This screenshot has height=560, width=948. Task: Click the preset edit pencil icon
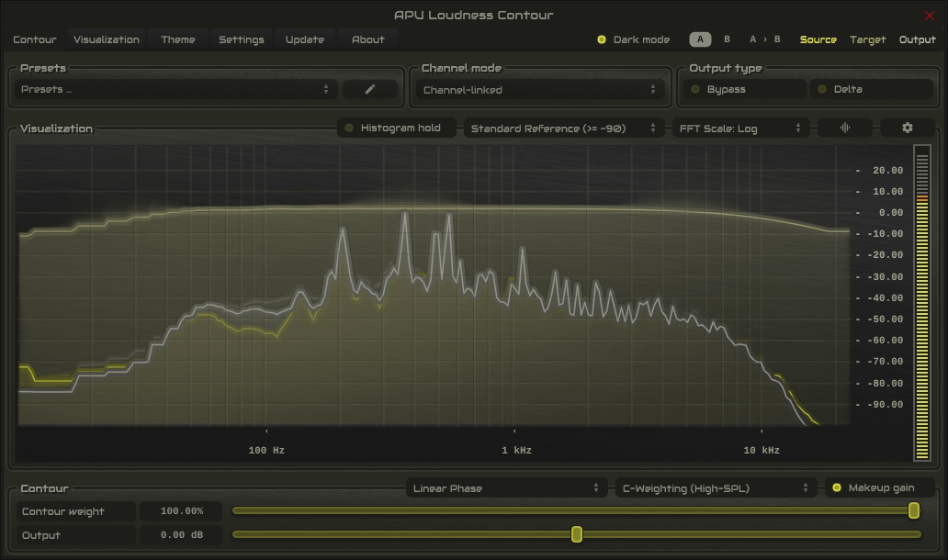[370, 89]
